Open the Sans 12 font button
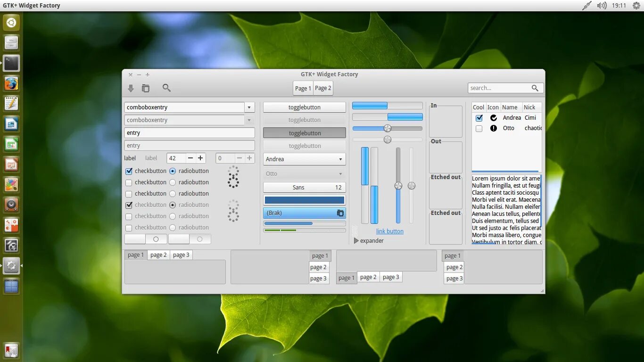The image size is (644, 362). [x=305, y=188]
